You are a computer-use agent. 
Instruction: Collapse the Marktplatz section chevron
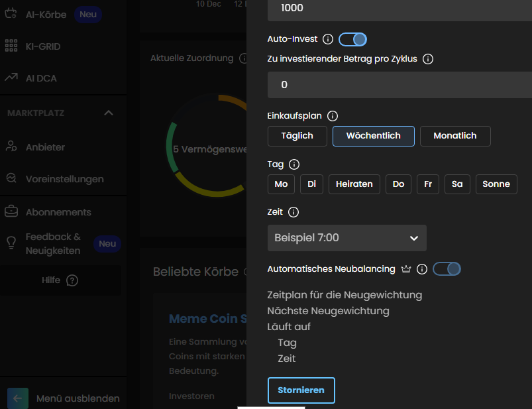pos(109,113)
